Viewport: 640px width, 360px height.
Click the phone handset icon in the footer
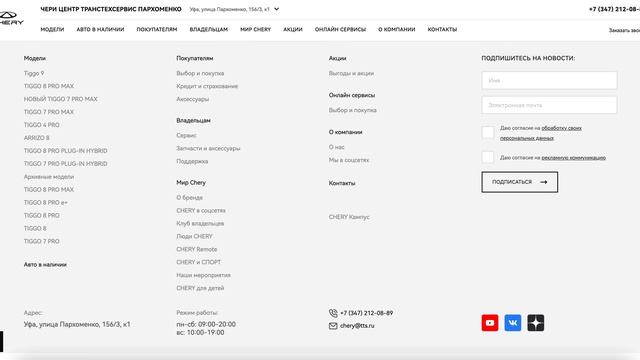(x=333, y=313)
